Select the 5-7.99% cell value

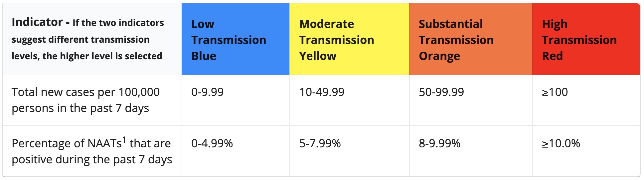320,143
